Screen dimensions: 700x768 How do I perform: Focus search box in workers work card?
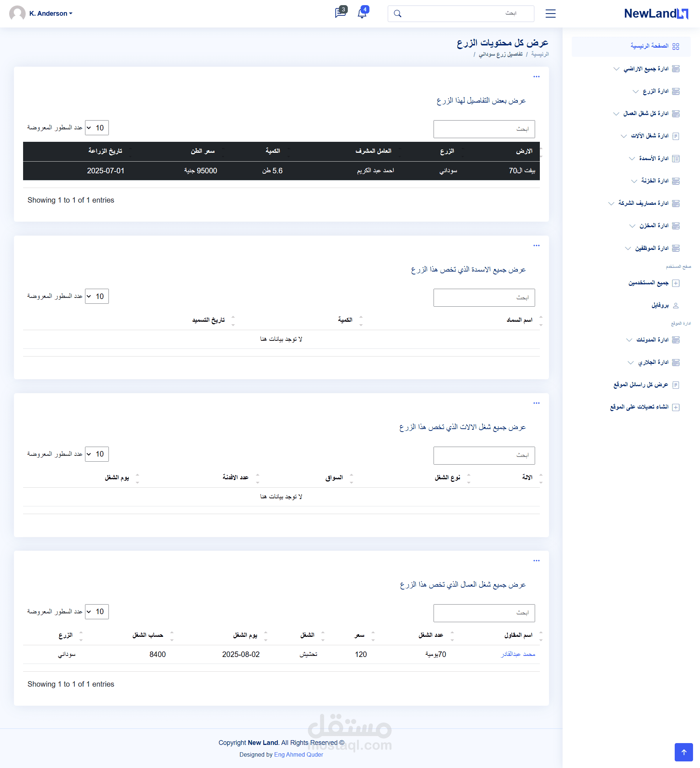click(485, 613)
